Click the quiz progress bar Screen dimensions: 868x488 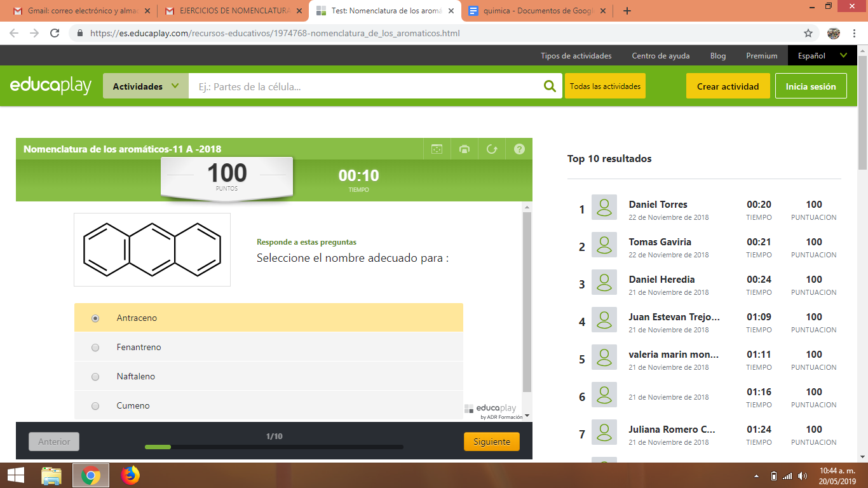pos(274,447)
